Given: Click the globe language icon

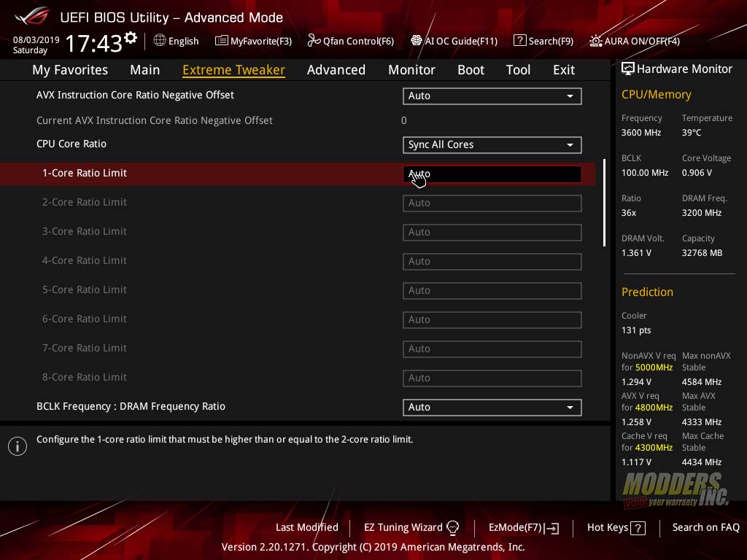Looking at the screenshot, I should (160, 41).
